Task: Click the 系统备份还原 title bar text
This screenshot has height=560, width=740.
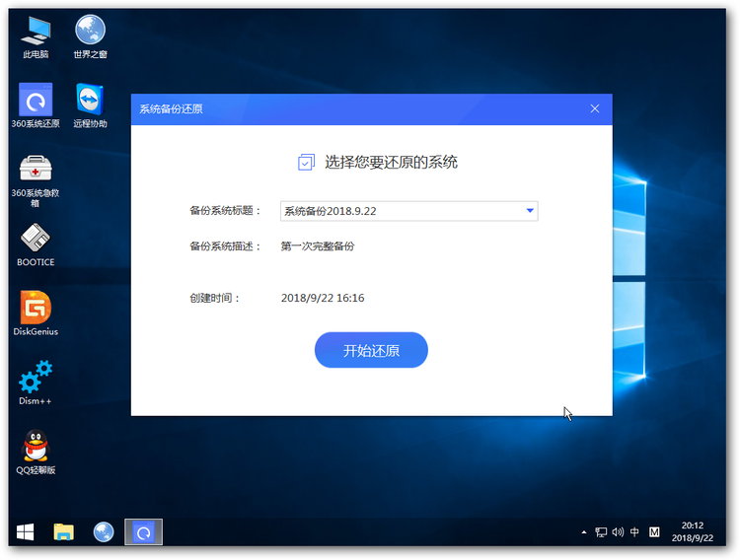Action: pyautogui.click(x=171, y=109)
